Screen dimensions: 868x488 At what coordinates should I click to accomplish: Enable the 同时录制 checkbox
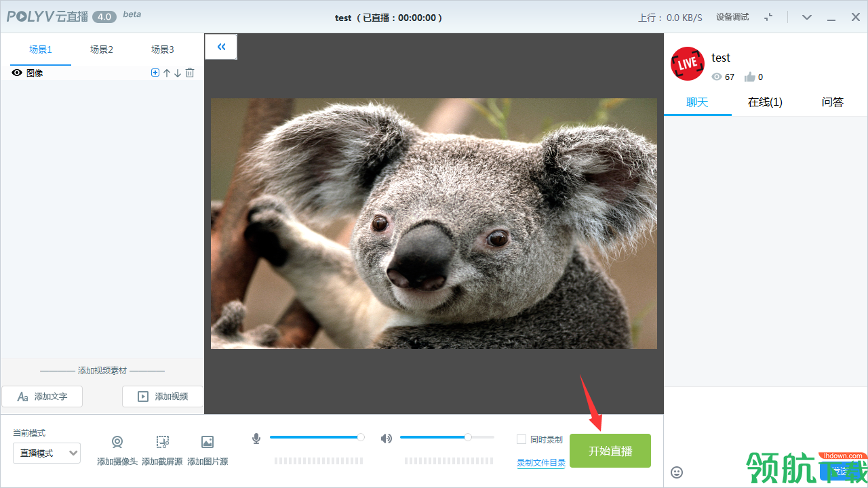(521, 439)
